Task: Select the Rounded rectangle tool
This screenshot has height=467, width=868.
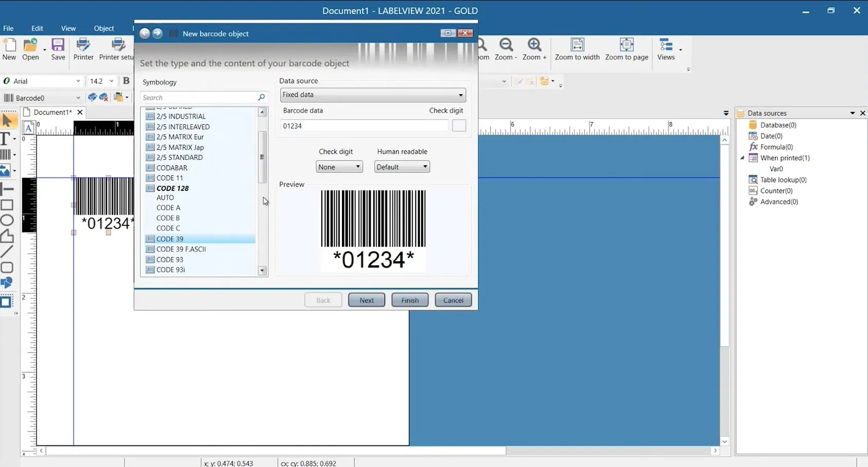Action: 7,267
